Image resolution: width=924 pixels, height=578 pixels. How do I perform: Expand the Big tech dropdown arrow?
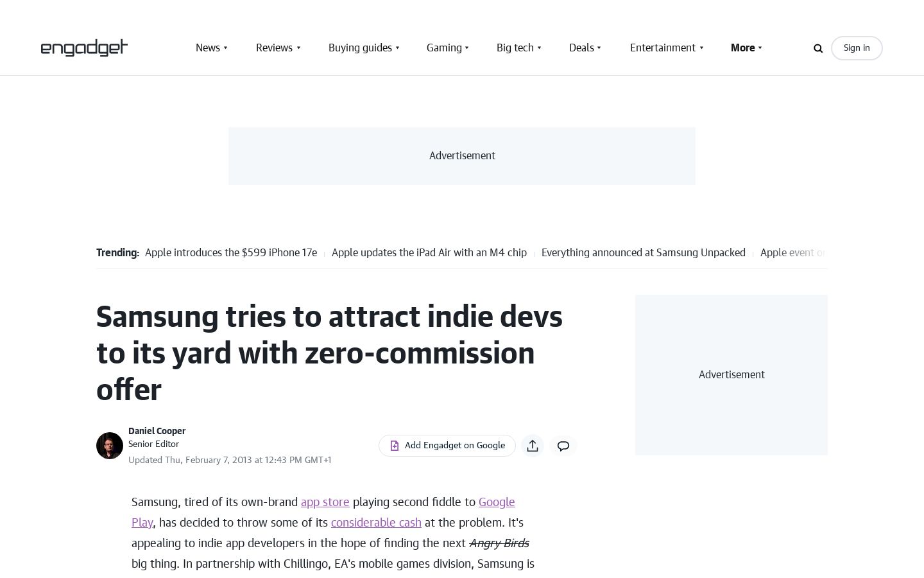(x=540, y=48)
